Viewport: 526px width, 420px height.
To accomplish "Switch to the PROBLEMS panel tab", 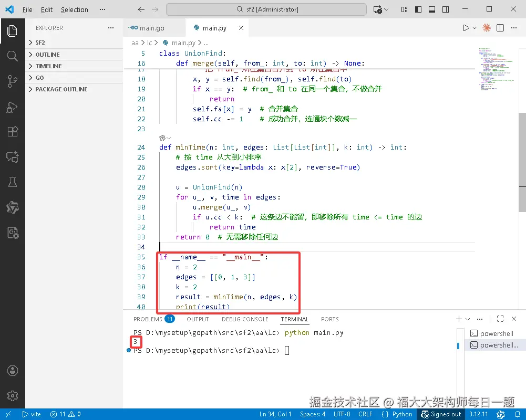I will pyautogui.click(x=153, y=319).
